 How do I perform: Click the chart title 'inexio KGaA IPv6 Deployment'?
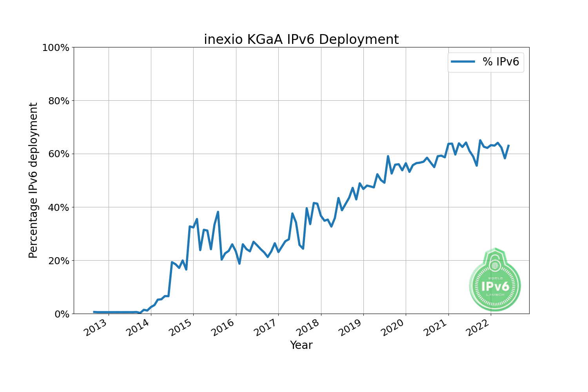pyautogui.click(x=301, y=40)
